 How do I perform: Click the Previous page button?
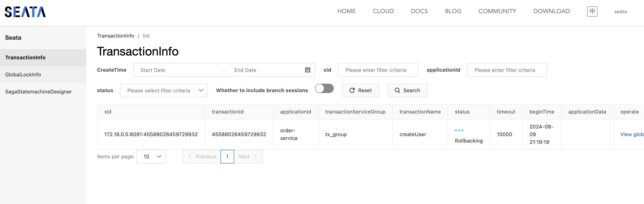(202, 157)
